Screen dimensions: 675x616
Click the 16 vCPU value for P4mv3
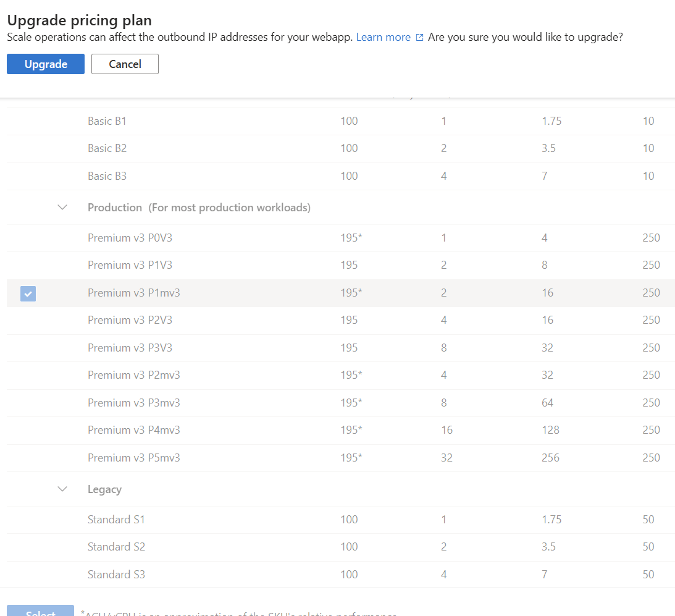coord(447,431)
